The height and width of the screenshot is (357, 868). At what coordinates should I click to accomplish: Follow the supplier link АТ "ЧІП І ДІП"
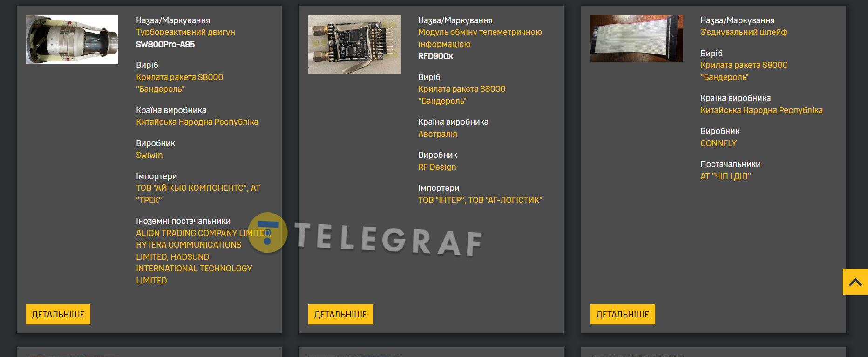tap(726, 176)
